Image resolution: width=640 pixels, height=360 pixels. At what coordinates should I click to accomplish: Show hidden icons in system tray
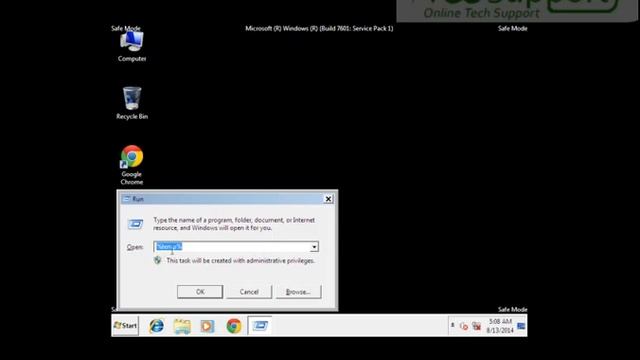click(452, 325)
